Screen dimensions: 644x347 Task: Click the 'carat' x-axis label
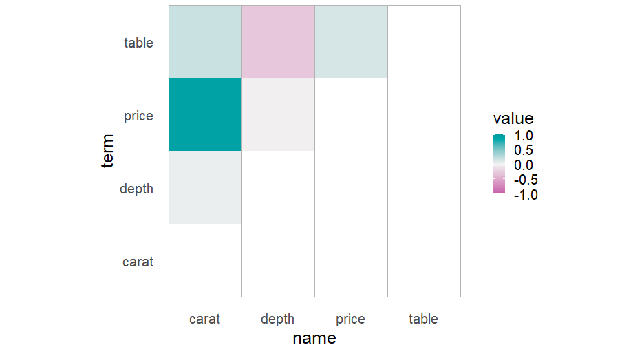(x=205, y=319)
